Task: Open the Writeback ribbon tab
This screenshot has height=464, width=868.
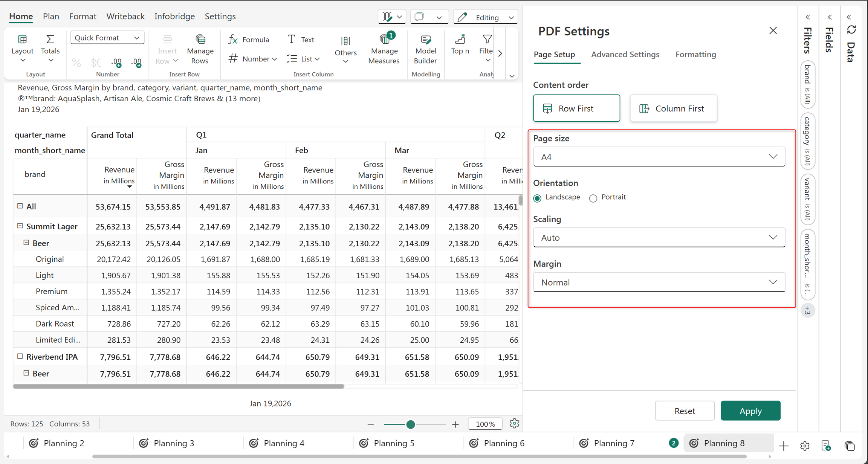Action: pos(125,16)
